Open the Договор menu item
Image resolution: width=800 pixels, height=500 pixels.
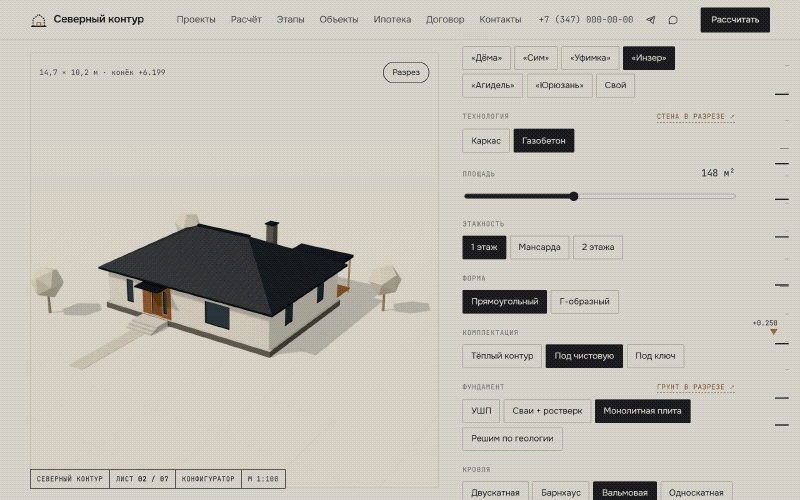point(445,19)
